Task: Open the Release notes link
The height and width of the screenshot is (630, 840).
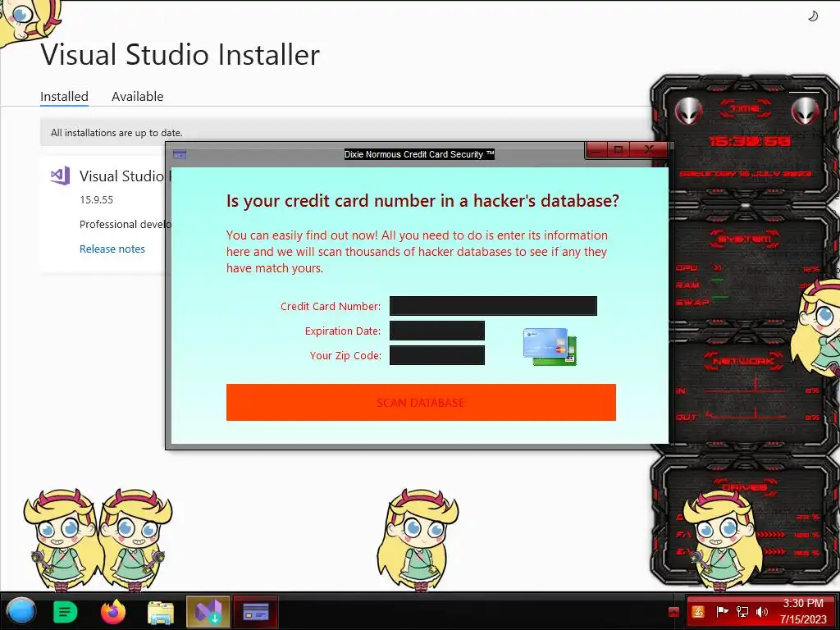Action: pyautogui.click(x=112, y=249)
